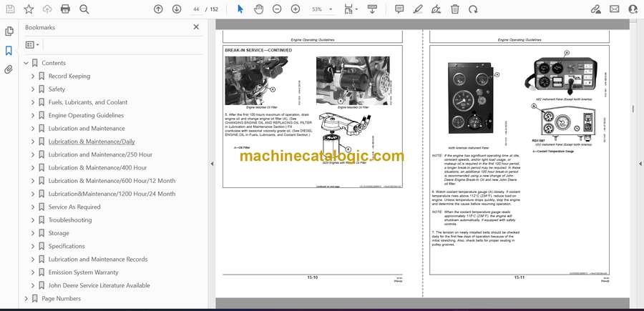Click the delete trash icon
The image size is (644, 311).
coord(455,9)
